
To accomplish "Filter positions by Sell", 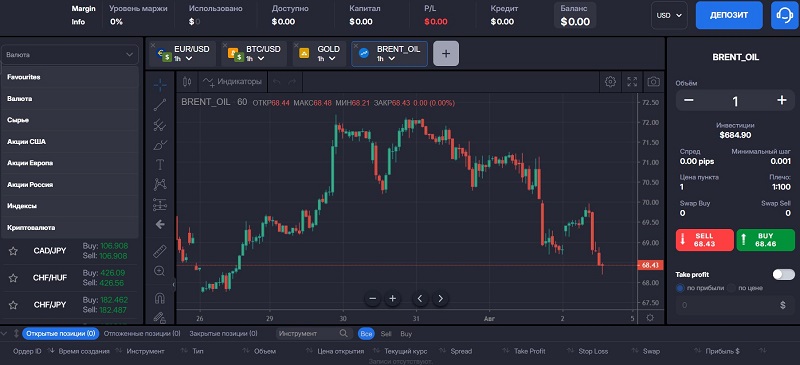I will pos(386,334).
